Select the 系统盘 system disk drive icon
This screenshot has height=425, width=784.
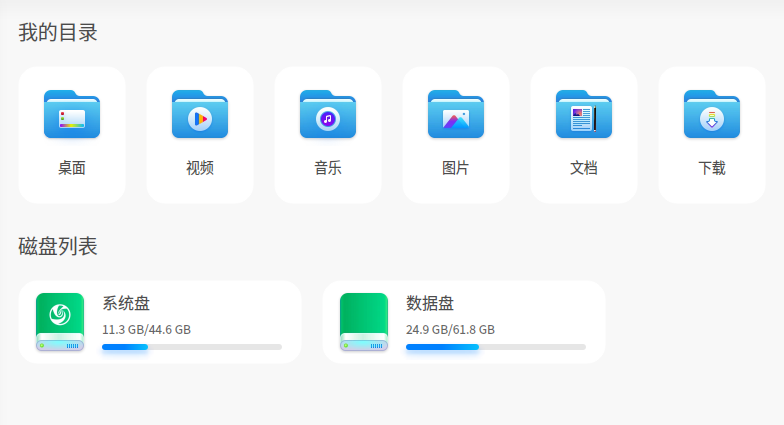pyautogui.click(x=60, y=322)
